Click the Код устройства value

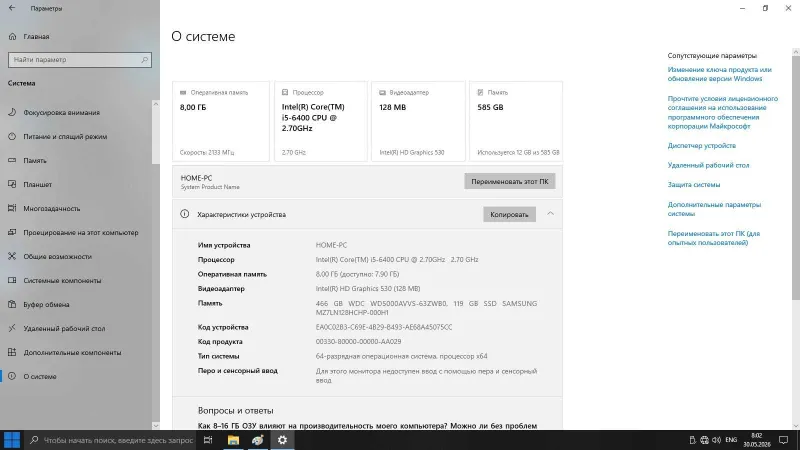(x=384, y=327)
